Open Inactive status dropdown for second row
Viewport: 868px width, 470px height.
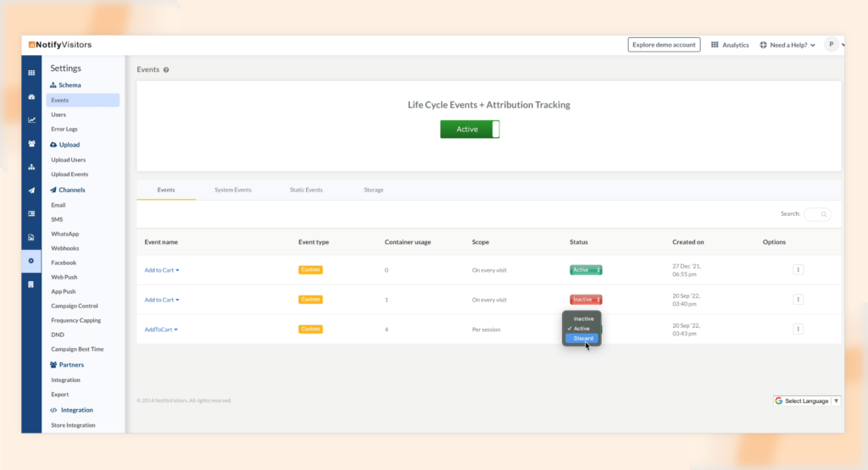click(x=586, y=299)
